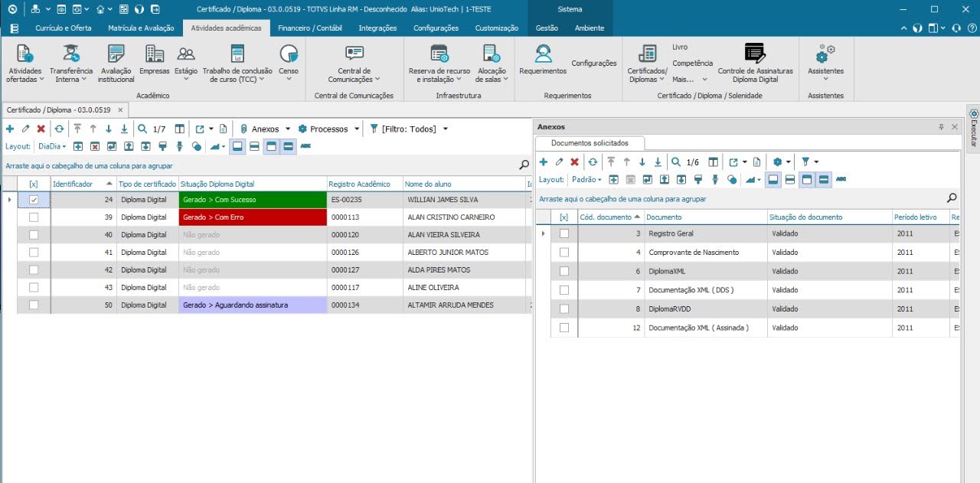
Task: Click the Configurações button under Requerimentos
Action: [x=593, y=64]
